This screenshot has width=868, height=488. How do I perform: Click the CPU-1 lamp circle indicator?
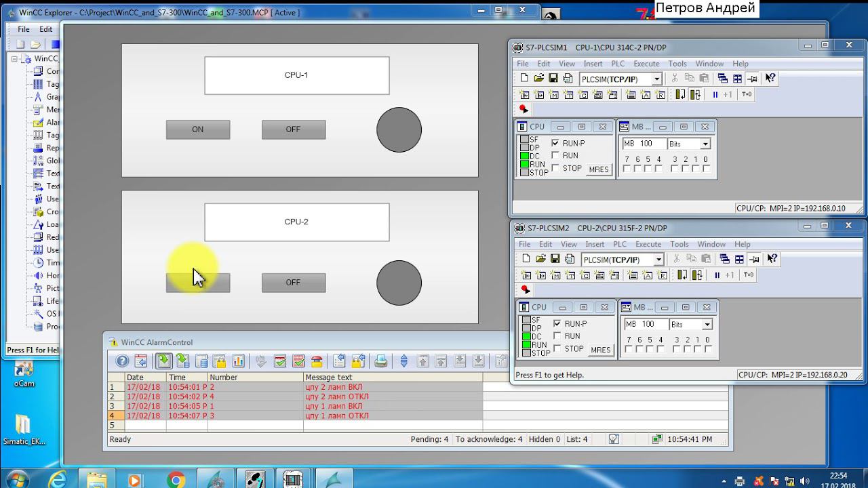pos(399,129)
